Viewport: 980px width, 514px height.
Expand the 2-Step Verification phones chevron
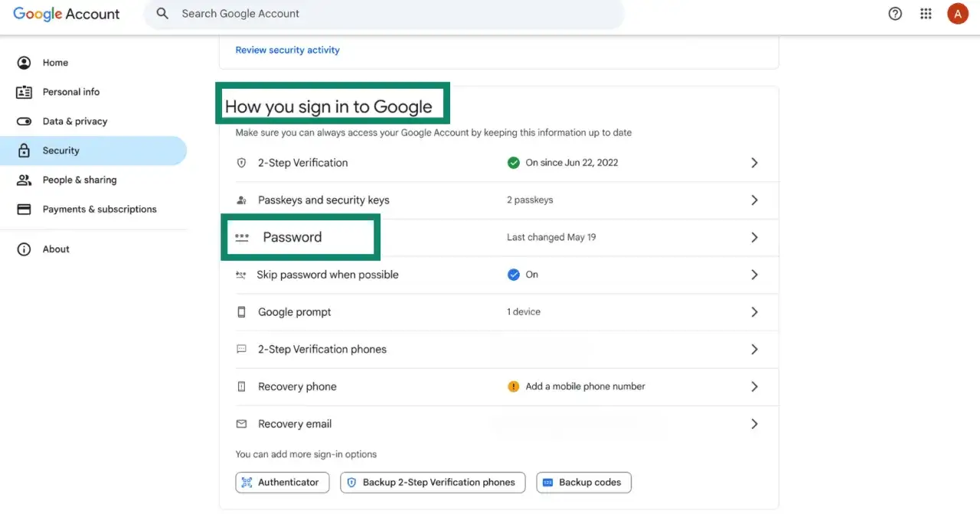click(754, 349)
